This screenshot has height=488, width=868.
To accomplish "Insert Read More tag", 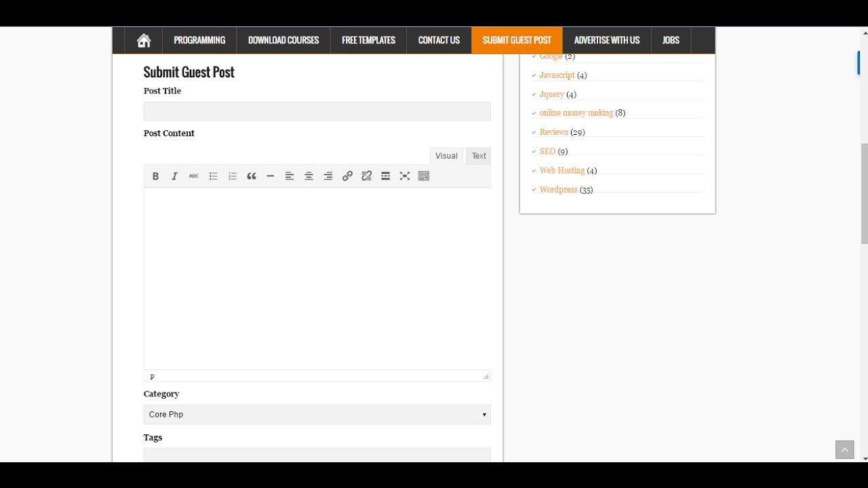I will 386,176.
